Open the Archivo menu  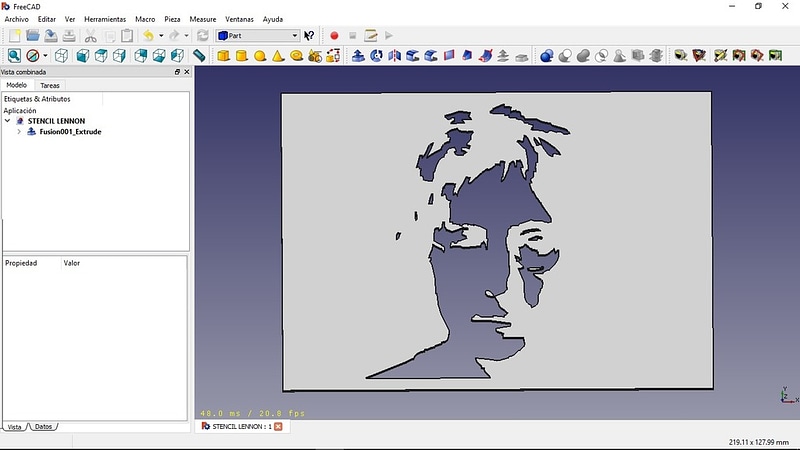point(17,19)
